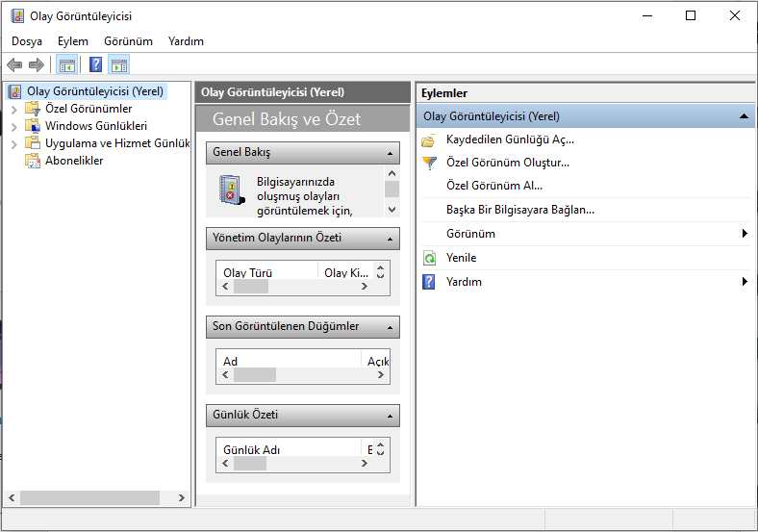Open the Görünüm menu in menu bar
Image resolution: width=758 pixels, height=532 pixels.
tap(128, 41)
